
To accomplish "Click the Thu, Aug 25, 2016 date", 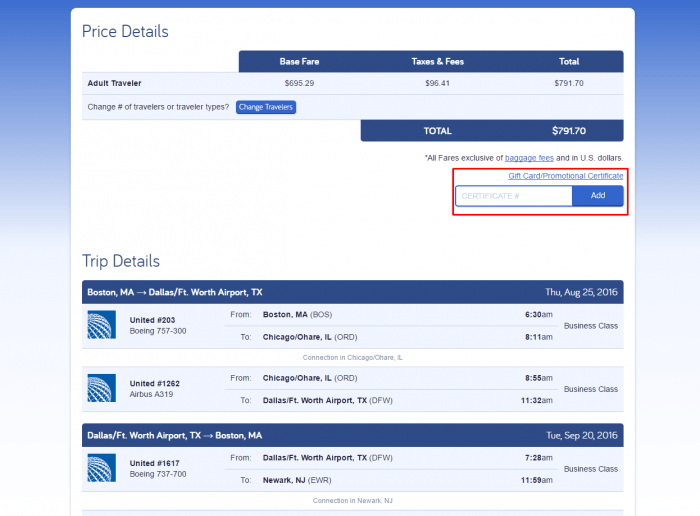I will tap(581, 292).
